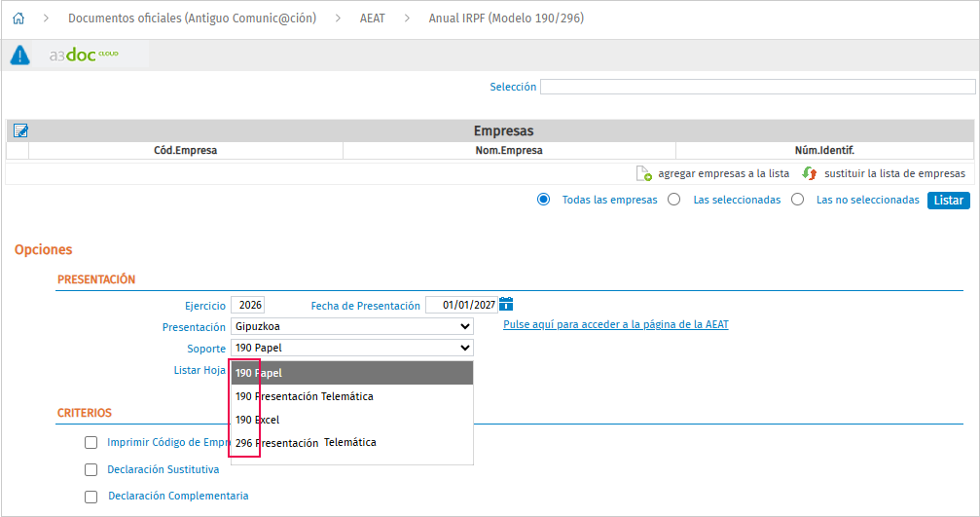Check the Declaración Complementaria checkbox
The image size is (980, 517).
pos(91,497)
